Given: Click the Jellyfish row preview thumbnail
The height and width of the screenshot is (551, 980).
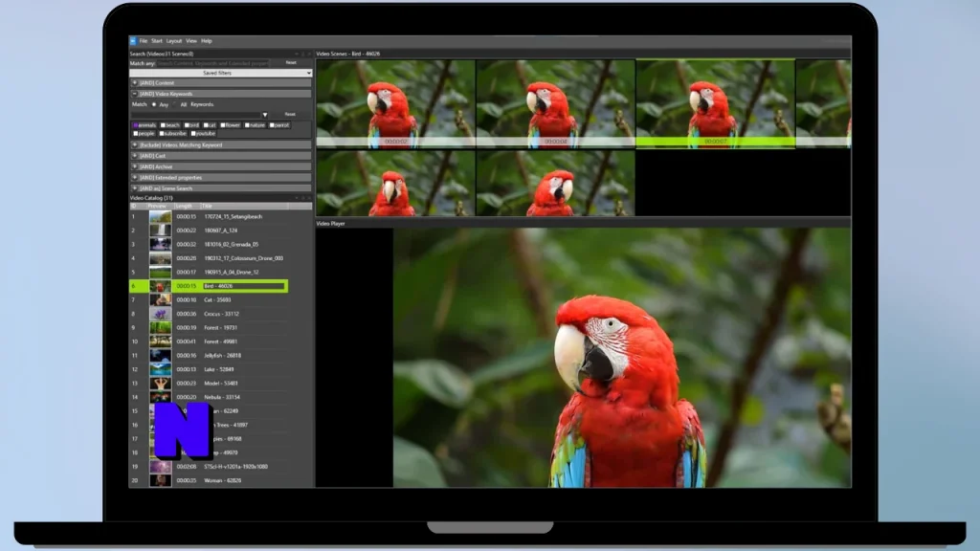Looking at the screenshot, I should pyautogui.click(x=160, y=356).
